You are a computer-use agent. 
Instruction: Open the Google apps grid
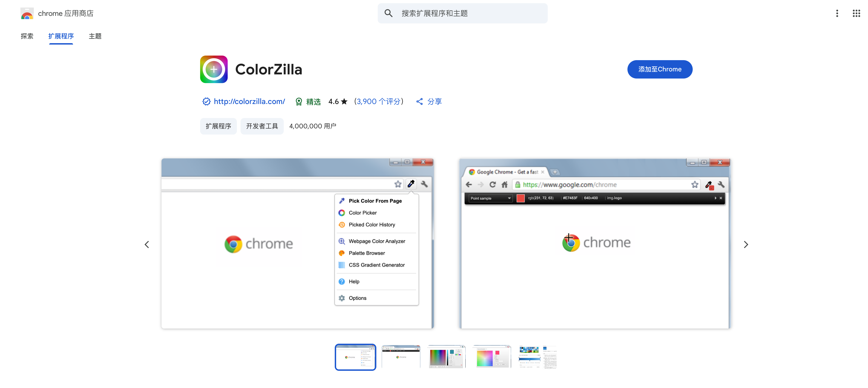click(x=856, y=14)
